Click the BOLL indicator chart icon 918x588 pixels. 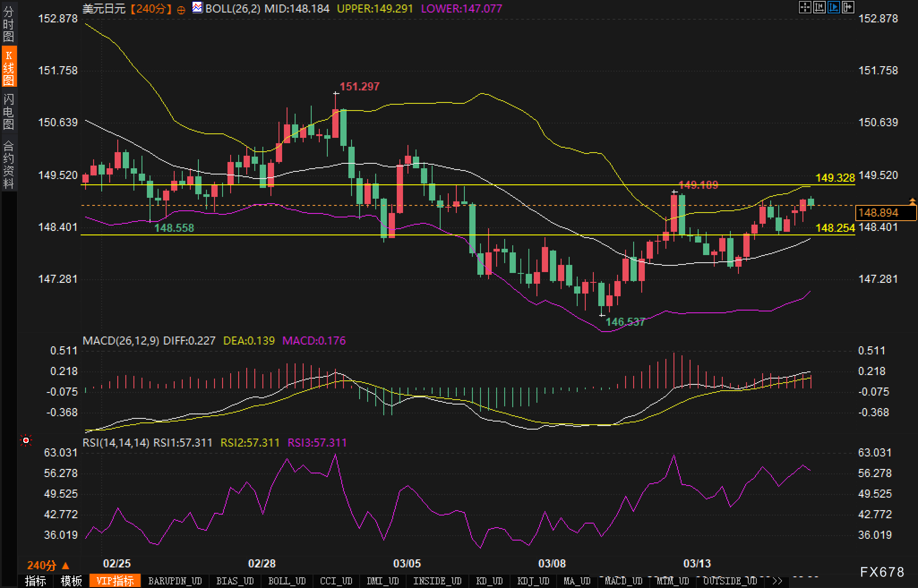click(x=197, y=8)
